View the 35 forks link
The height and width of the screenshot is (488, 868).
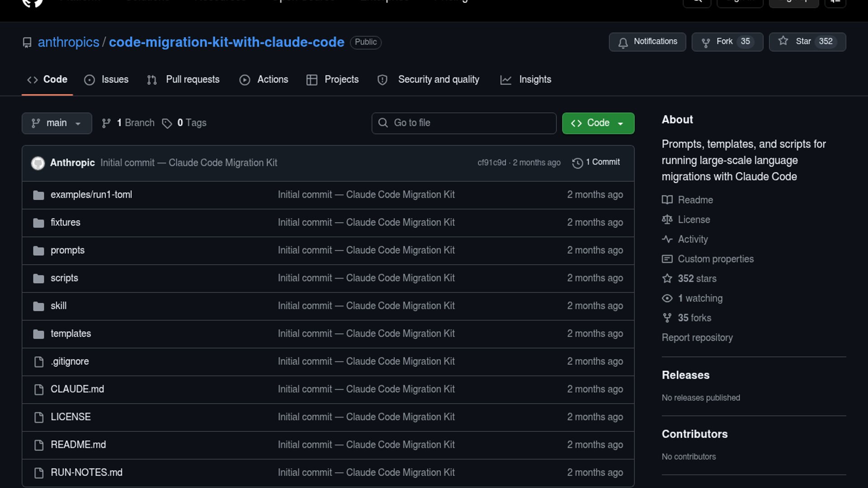coord(686,318)
